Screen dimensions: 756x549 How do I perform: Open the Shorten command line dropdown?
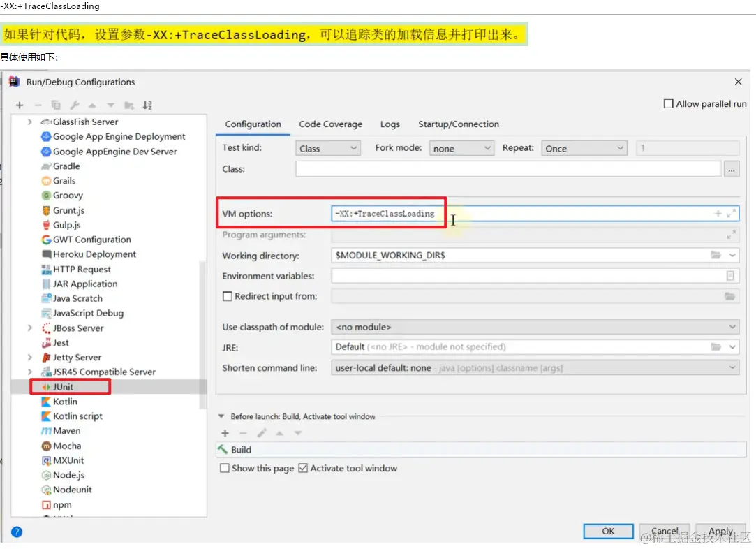click(535, 367)
